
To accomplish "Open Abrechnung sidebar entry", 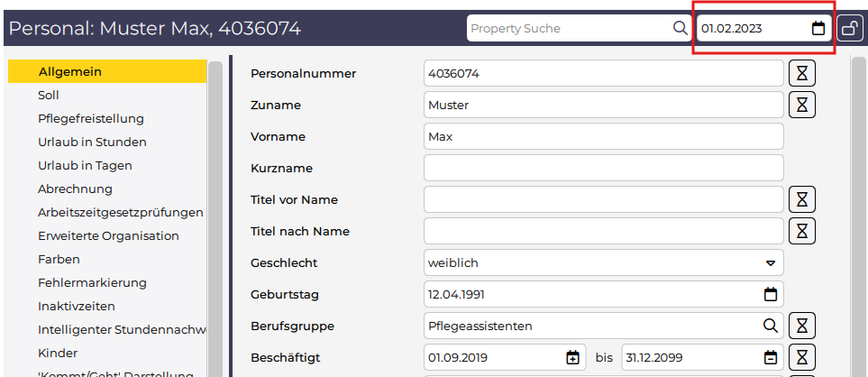I will [75, 188].
